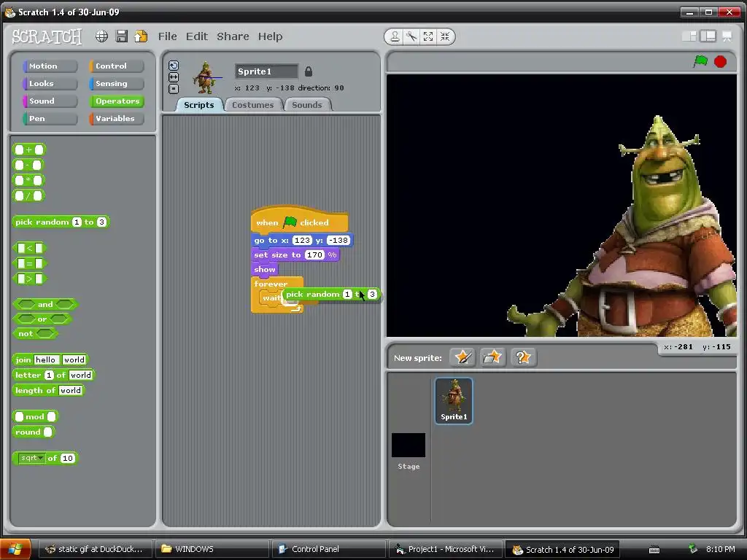Screen dimensions: 747x560
Task: Set rotation style to left-right flip
Action: pos(174,77)
